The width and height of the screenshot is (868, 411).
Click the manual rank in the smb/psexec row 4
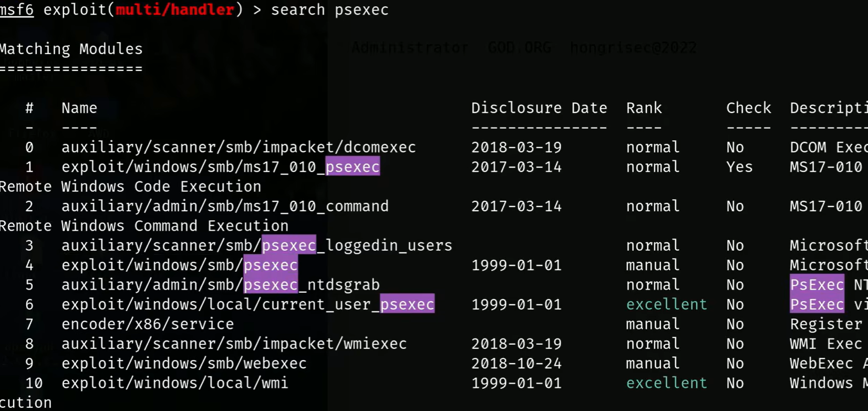[653, 265]
